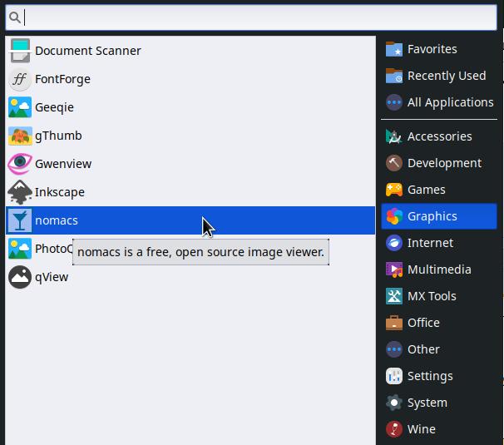Image resolution: width=504 pixels, height=445 pixels.
Task: Switch to the Multimedia category
Action: (439, 269)
